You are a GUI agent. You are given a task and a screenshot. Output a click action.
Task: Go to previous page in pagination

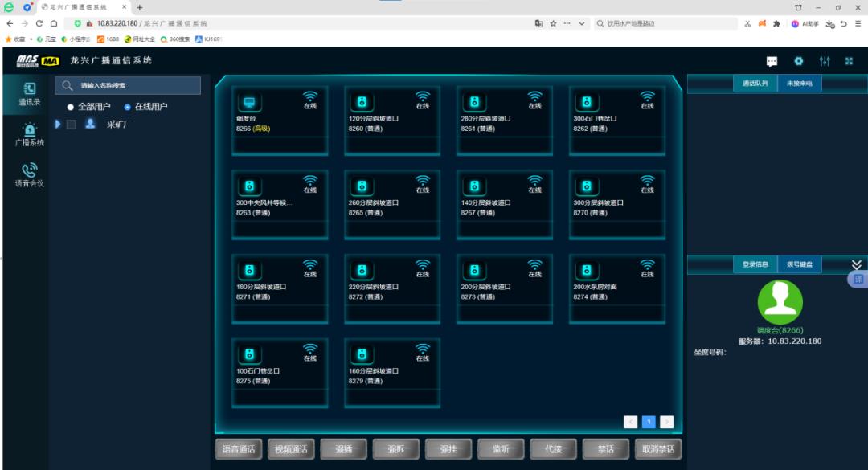(631, 422)
